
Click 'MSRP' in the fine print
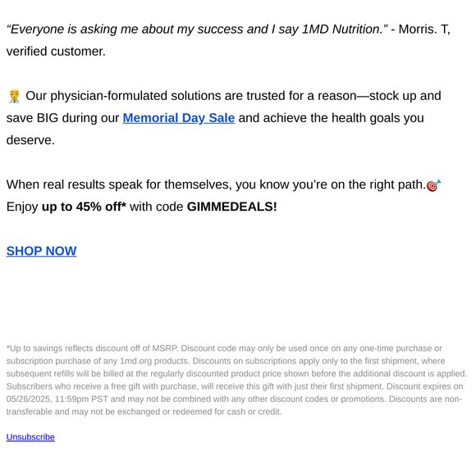click(x=164, y=348)
